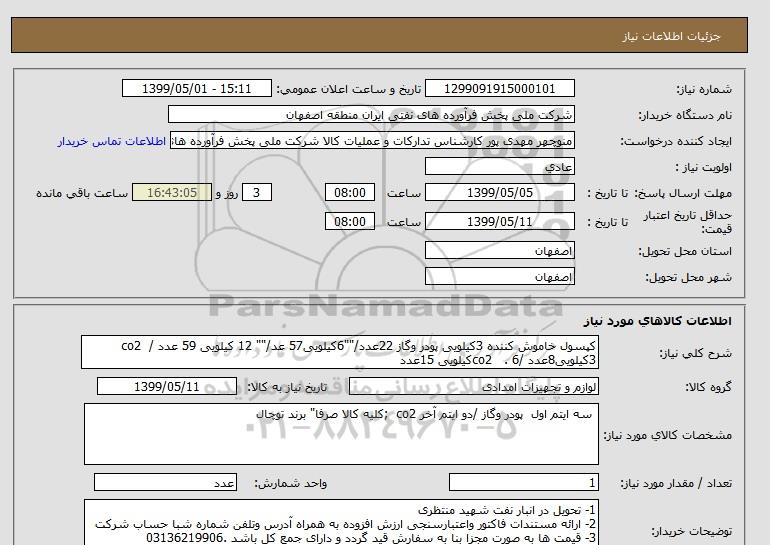Select the label توضیحات خریدار
Viewport: 770px width, 545px height.
pyautogui.click(x=691, y=531)
